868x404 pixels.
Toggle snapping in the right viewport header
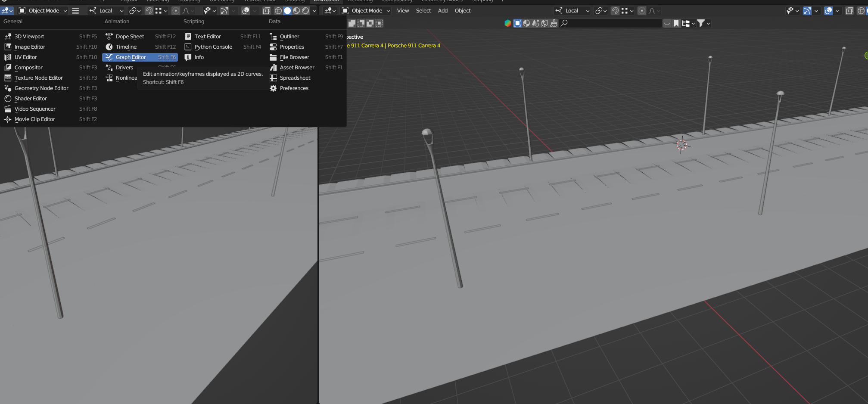coord(615,11)
